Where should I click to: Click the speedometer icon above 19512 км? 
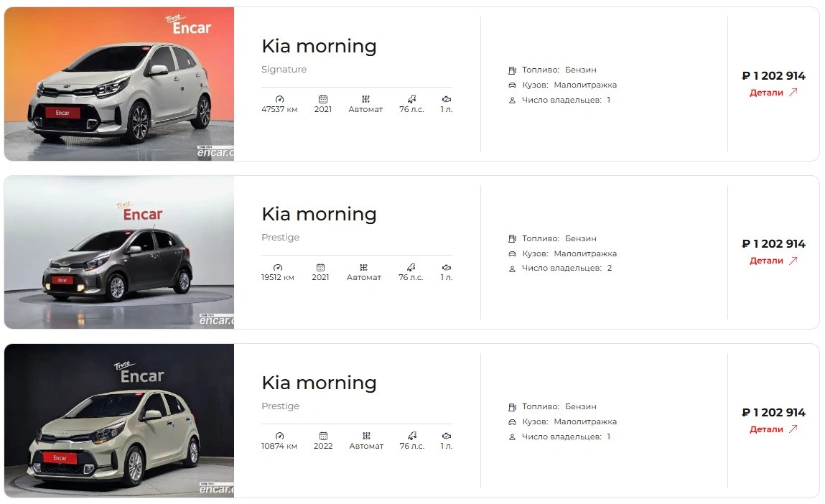pos(278,267)
